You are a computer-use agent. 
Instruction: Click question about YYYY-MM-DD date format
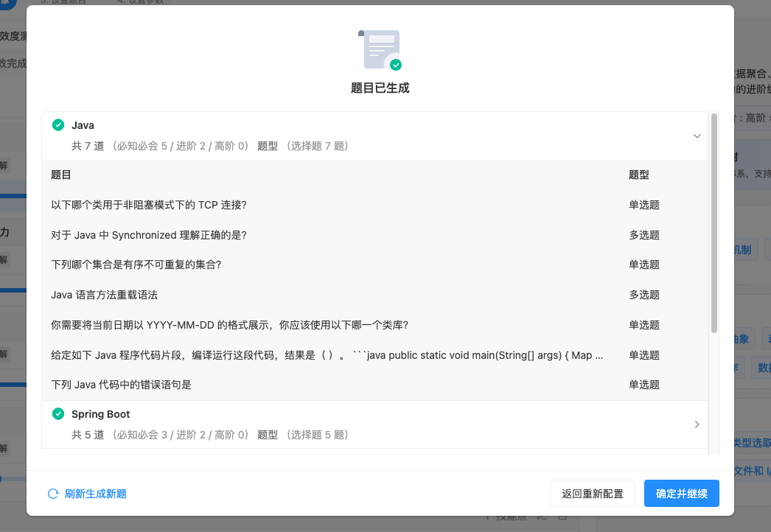[x=230, y=325]
